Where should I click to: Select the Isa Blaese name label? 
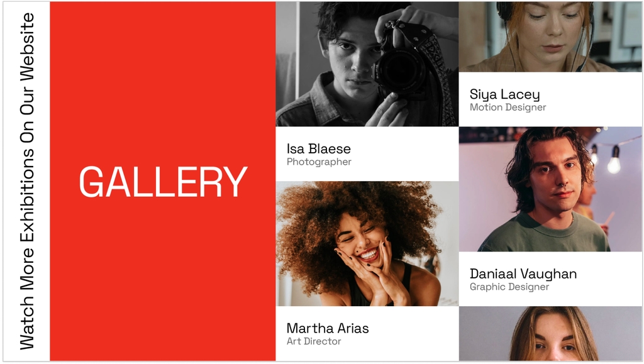[319, 148]
